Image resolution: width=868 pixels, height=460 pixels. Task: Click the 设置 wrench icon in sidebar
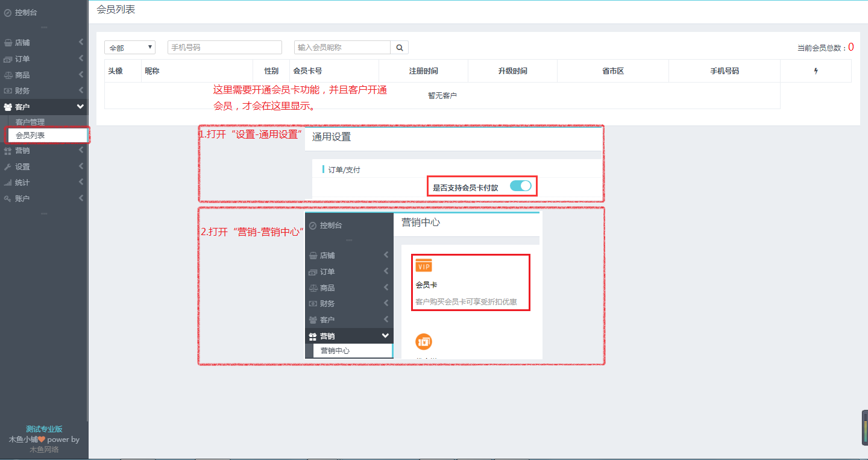(8, 167)
